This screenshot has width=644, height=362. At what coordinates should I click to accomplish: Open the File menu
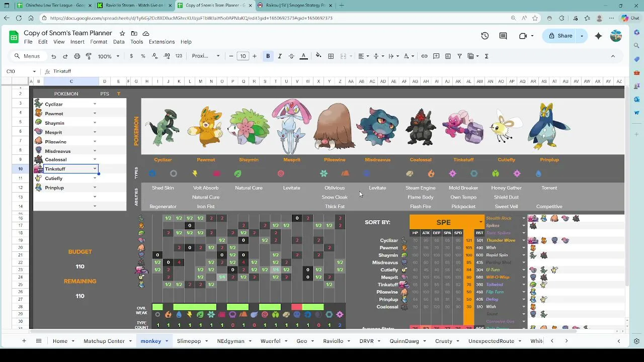(28, 42)
